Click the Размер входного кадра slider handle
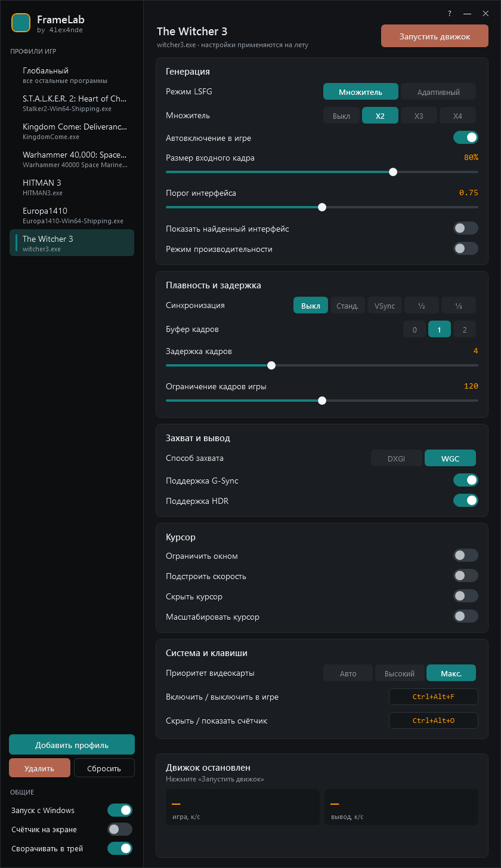 pos(393,172)
